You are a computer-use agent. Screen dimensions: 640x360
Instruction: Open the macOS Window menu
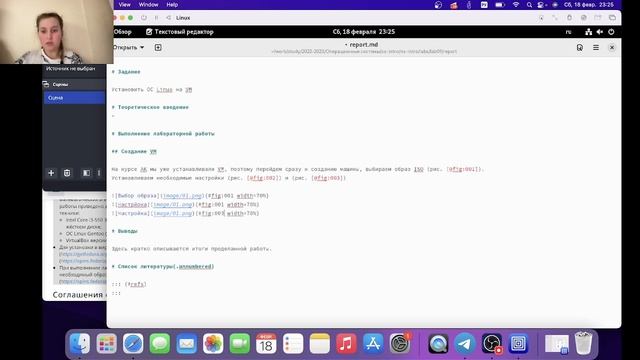click(149, 5)
